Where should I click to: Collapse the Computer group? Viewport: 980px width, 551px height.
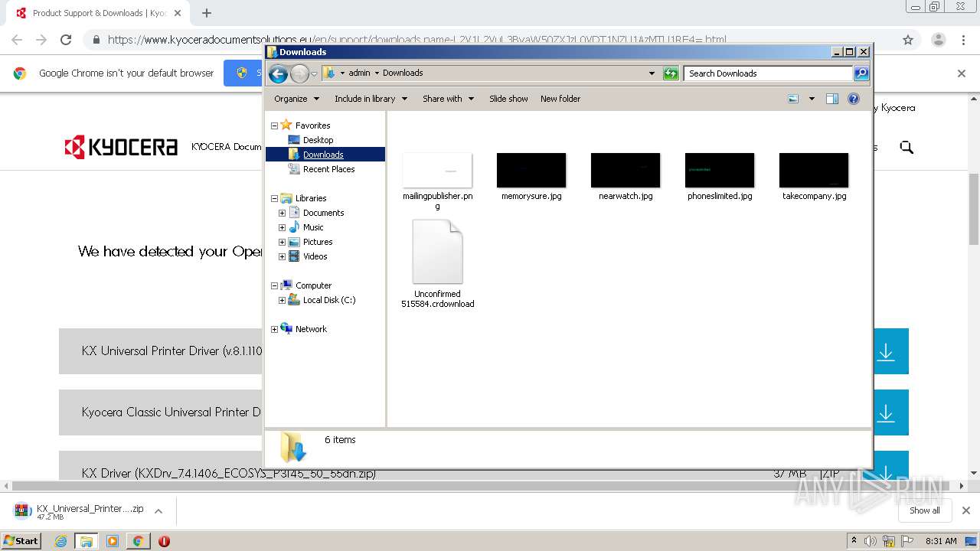(x=274, y=285)
